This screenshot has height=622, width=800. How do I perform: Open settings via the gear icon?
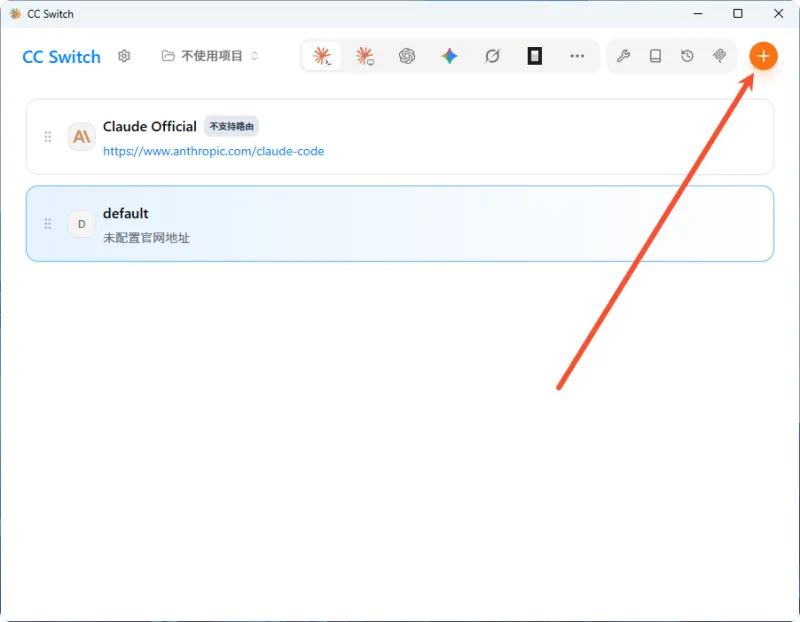point(124,56)
